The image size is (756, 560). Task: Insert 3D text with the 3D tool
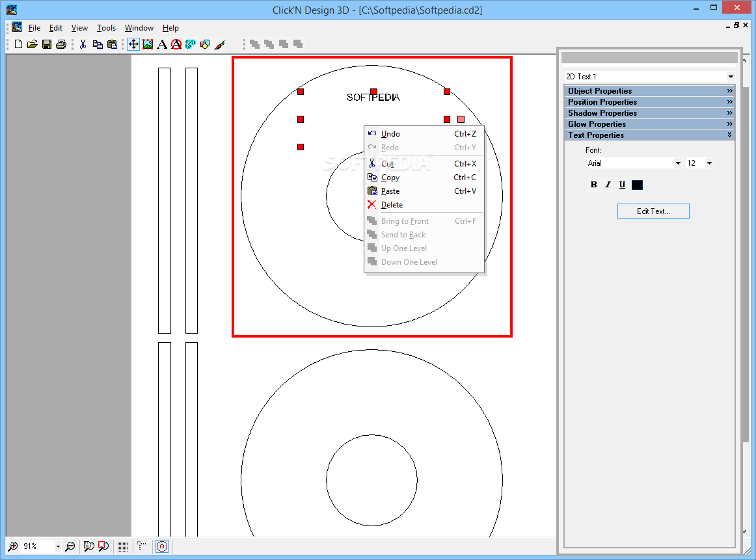pyautogui.click(x=191, y=44)
